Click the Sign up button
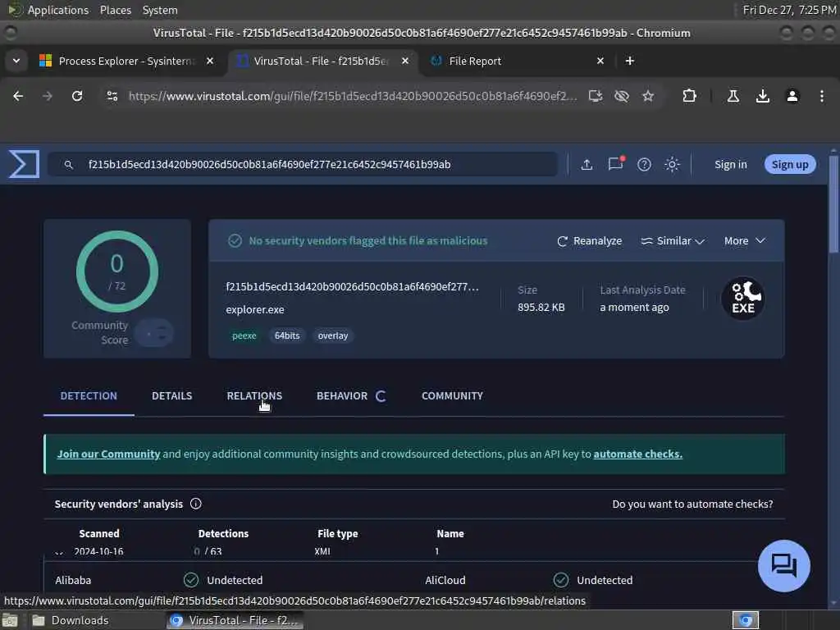Viewport: 840px width, 630px height. pyautogui.click(x=790, y=164)
